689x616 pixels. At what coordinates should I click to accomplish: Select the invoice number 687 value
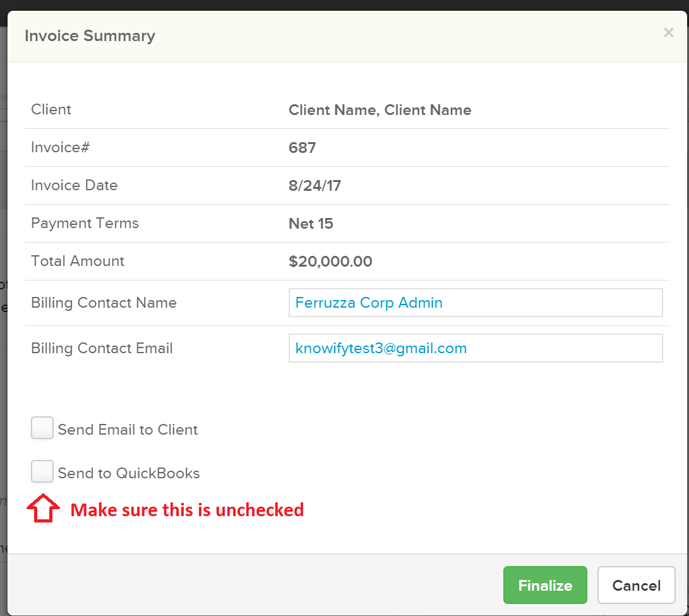[x=302, y=148]
